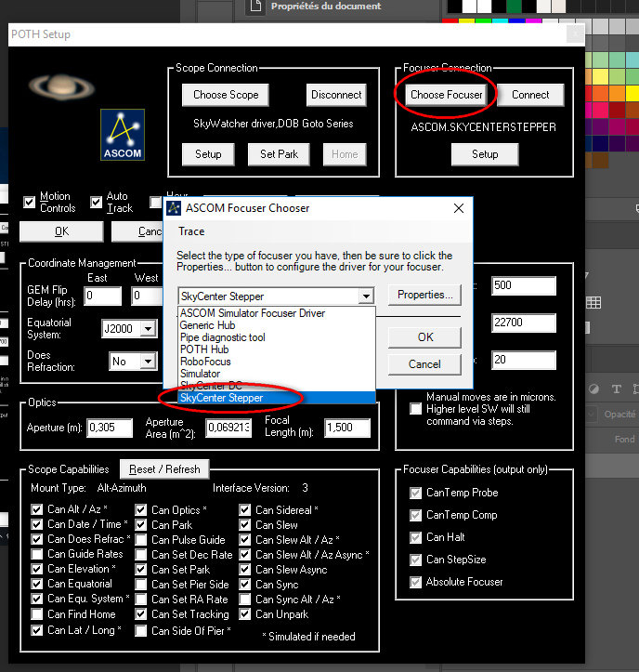Check the Can Side Of Pier checkbox
639x672 pixels.
click(x=141, y=630)
